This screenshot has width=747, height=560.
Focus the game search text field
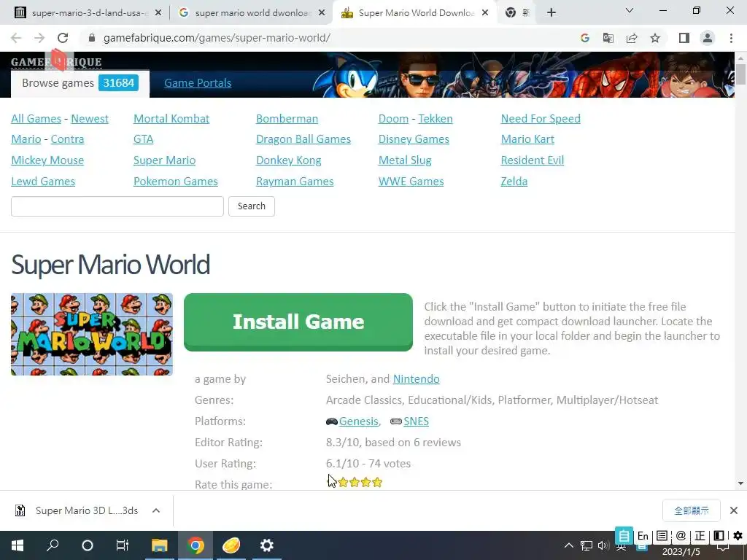pyautogui.click(x=117, y=206)
